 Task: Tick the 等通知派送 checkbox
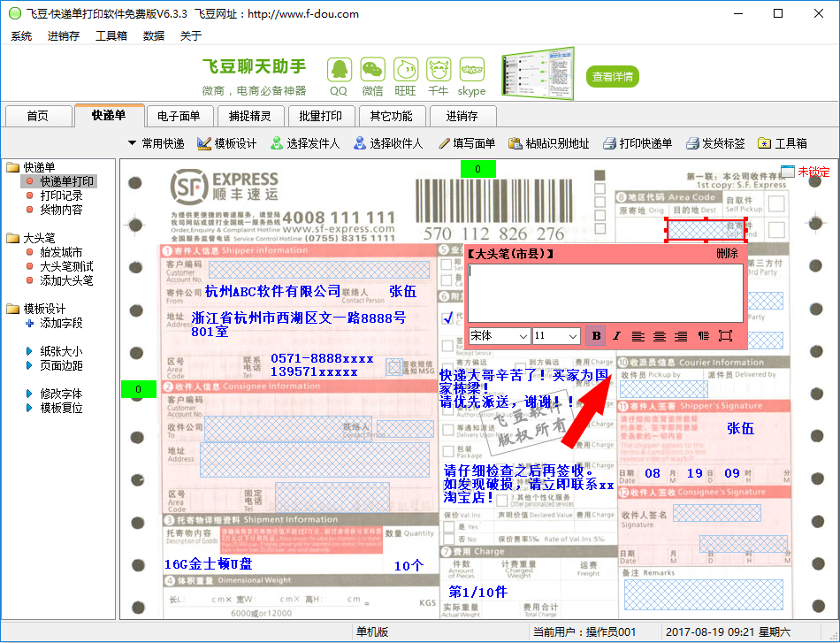click(x=447, y=430)
